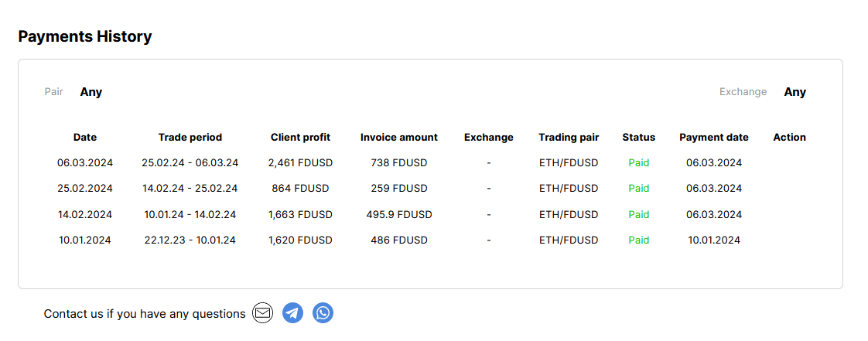The image size is (868, 341).
Task: Select the 10.01.2024 payment date entry
Action: point(714,240)
